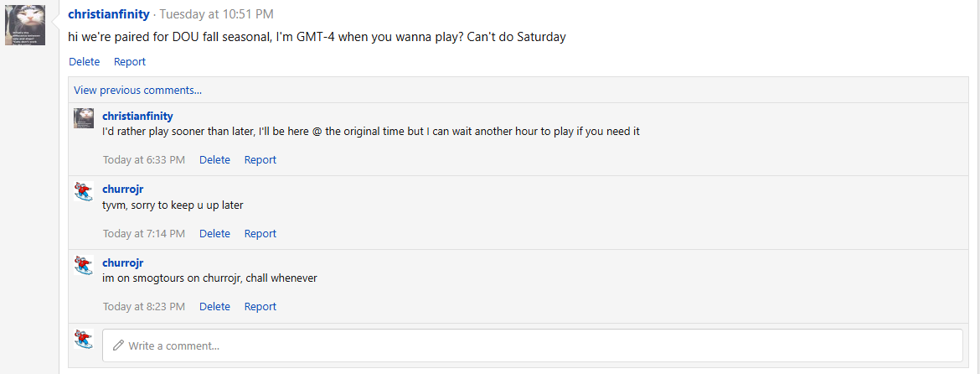The width and height of the screenshot is (980, 374).
Task: Expand View previous comments
Action: pyautogui.click(x=137, y=90)
